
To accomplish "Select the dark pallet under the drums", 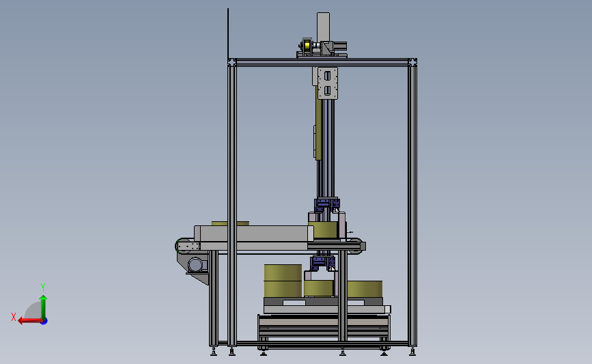I will click(323, 301).
